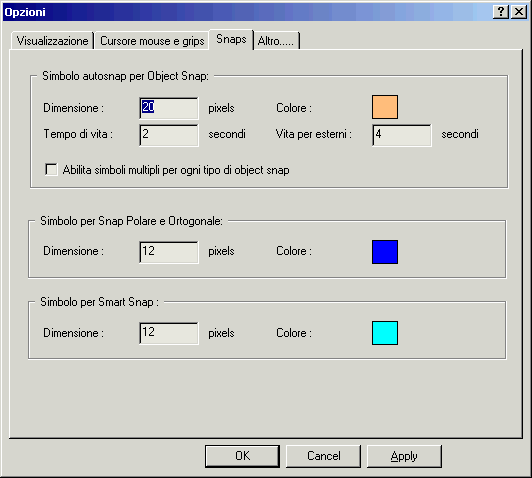Screen dimensions: 532x478
Task: Confirm settings with the OK button
Action: (x=242, y=456)
